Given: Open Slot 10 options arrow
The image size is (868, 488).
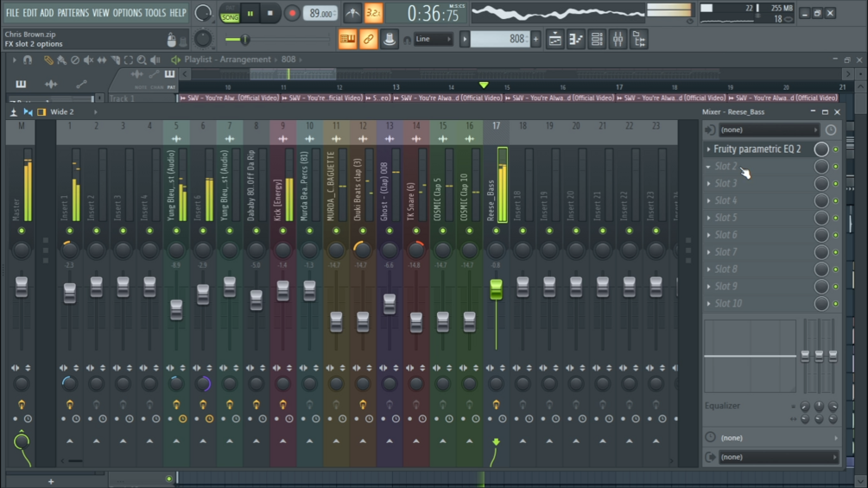Looking at the screenshot, I should click(x=708, y=304).
